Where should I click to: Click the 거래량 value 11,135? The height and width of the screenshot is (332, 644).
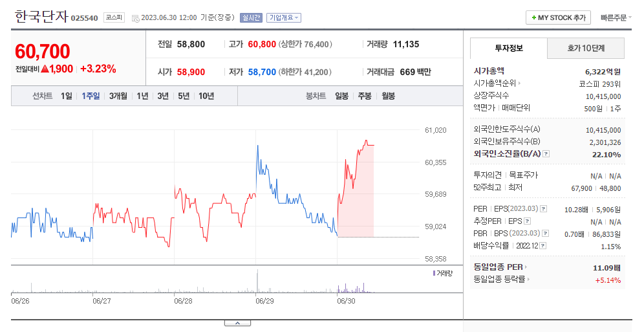(x=406, y=45)
